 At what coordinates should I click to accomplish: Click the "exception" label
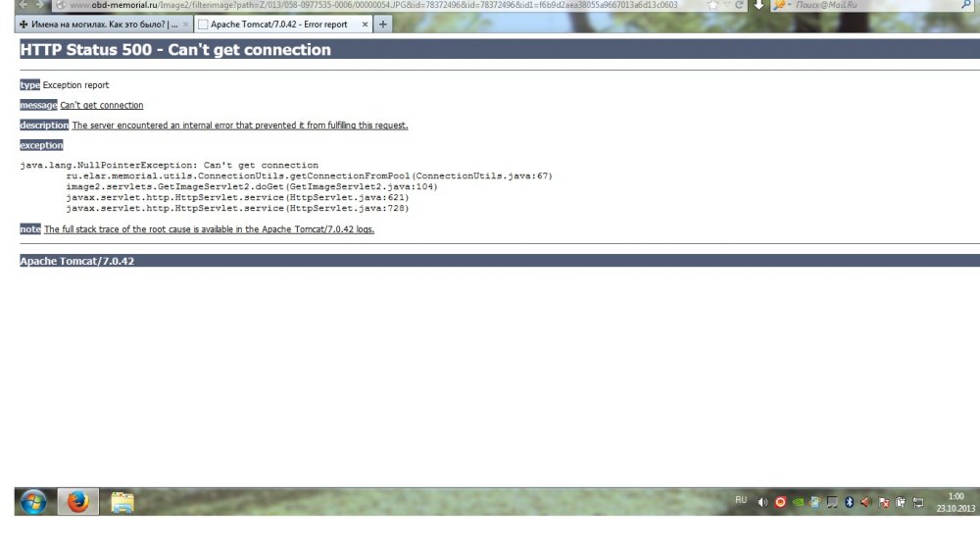click(x=42, y=145)
